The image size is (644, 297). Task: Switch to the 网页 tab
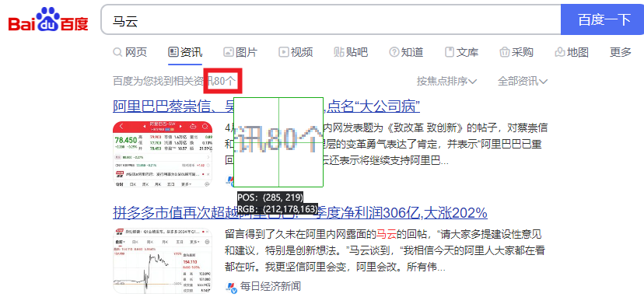tap(130, 52)
